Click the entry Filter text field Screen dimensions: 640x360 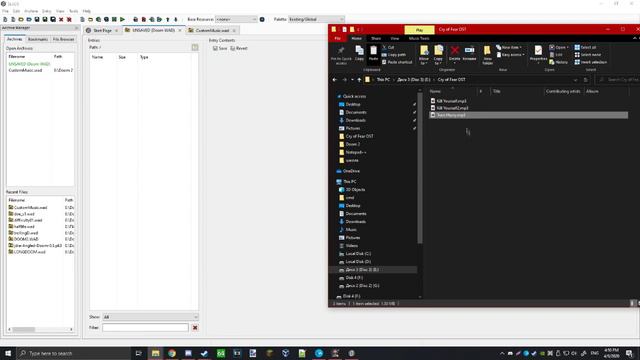(x=145, y=327)
